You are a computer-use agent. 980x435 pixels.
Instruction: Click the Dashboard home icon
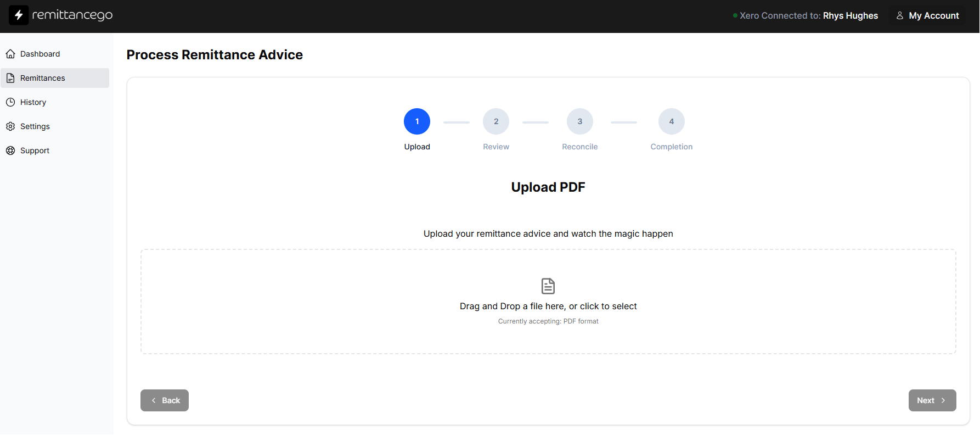coord(10,54)
